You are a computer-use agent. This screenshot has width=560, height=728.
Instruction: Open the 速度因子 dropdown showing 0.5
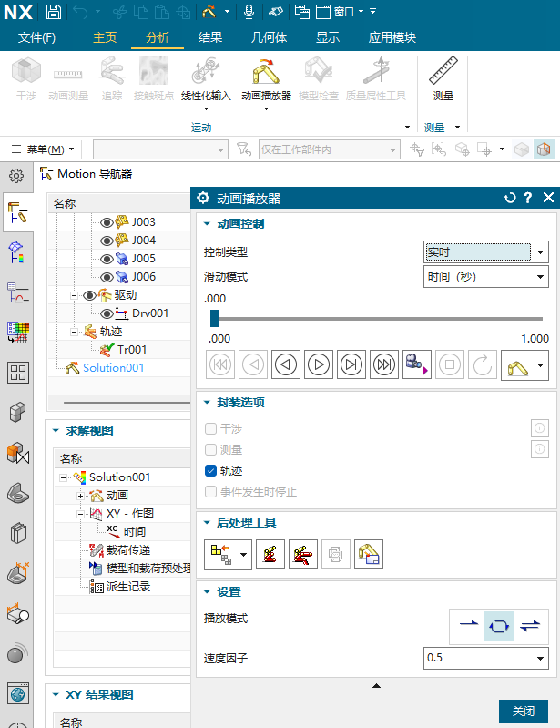tap(485, 658)
